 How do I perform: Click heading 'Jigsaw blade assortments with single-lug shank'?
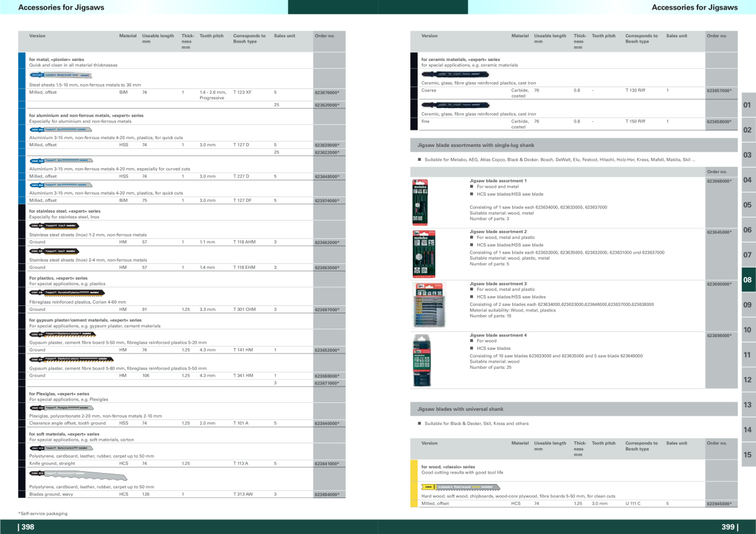476,146
